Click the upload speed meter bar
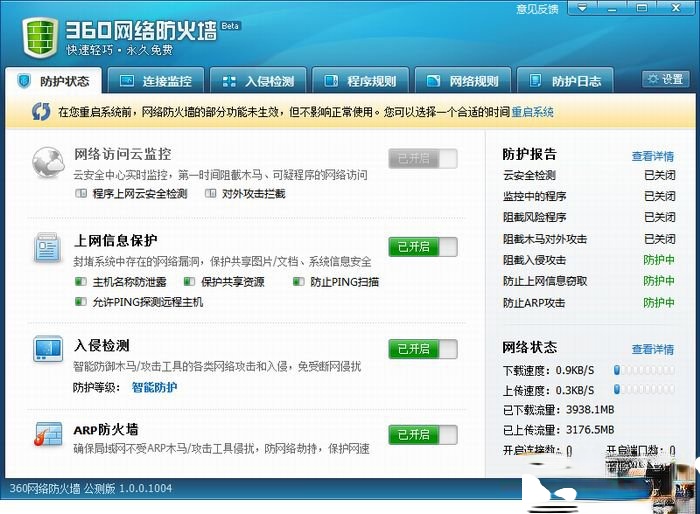Image resolution: width=700 pixels, height=514 pixels. coord(644,389)
